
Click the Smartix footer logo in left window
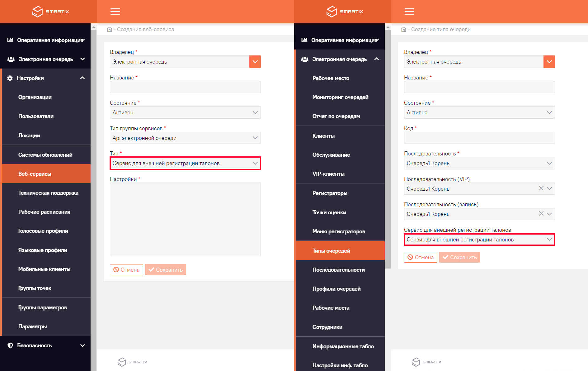coord(132,362)
